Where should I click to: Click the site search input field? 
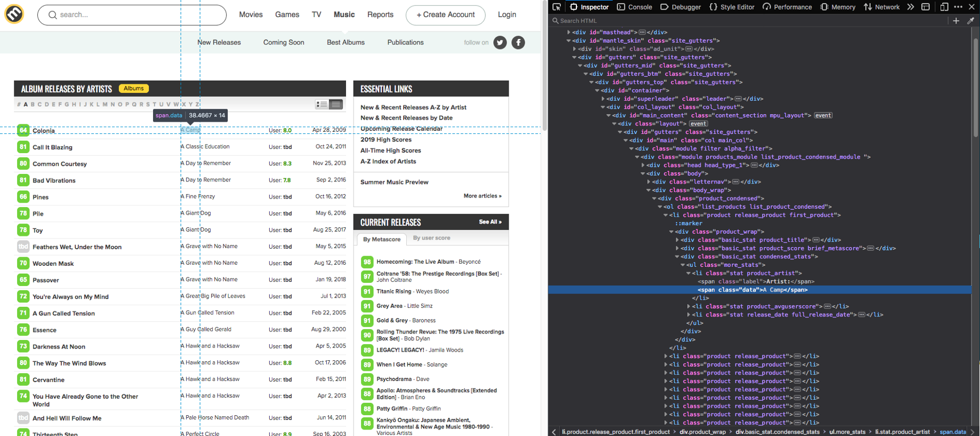point(132,15)
